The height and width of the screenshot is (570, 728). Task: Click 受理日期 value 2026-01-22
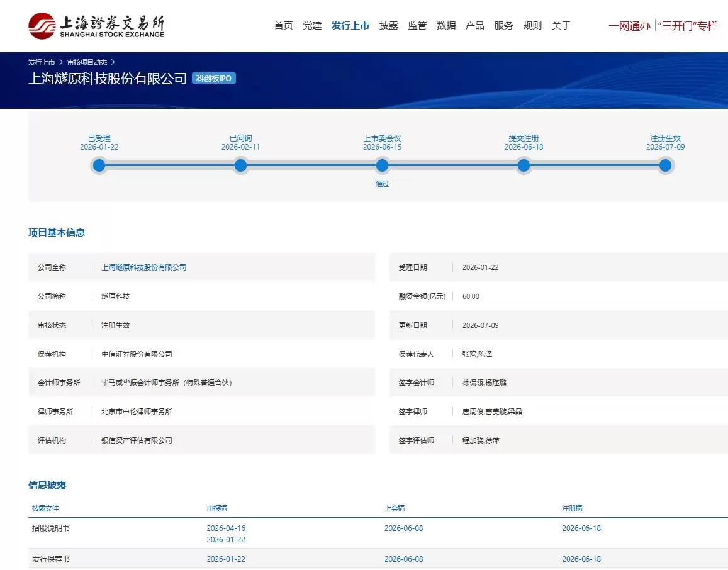tap(481, 267)
